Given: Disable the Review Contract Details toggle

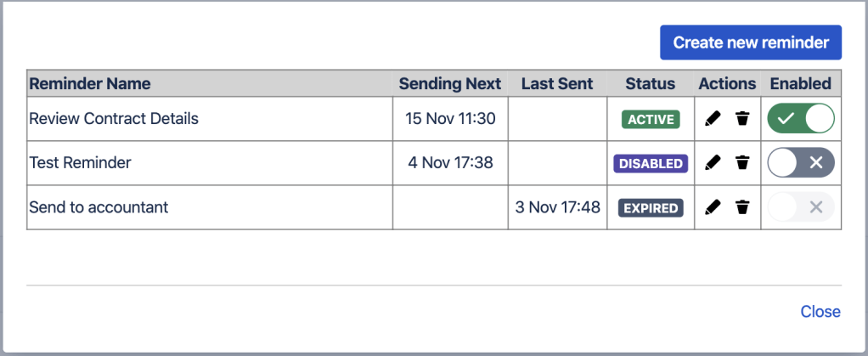Looking at the screenshot, I should [x=801, y=119].
